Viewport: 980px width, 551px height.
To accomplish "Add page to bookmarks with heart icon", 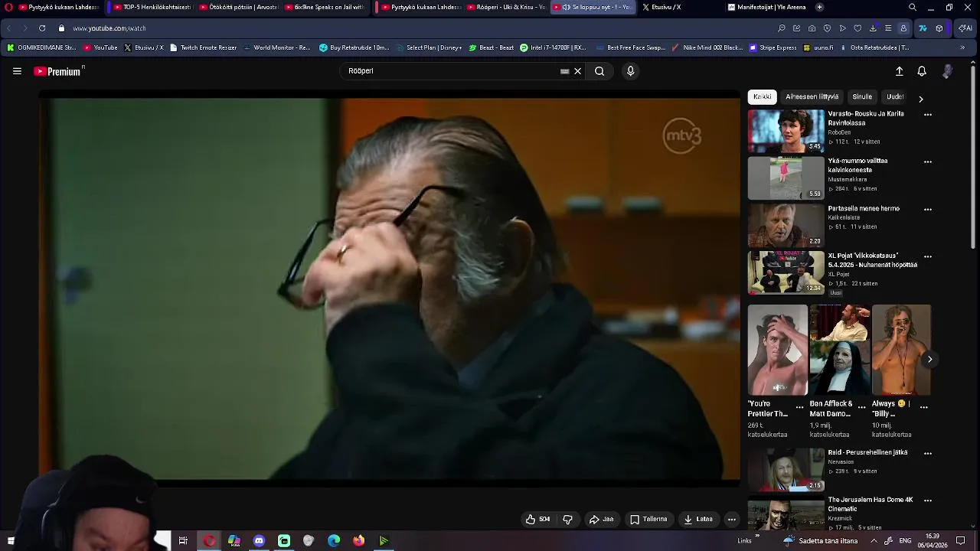I will (x=857, y=28).
